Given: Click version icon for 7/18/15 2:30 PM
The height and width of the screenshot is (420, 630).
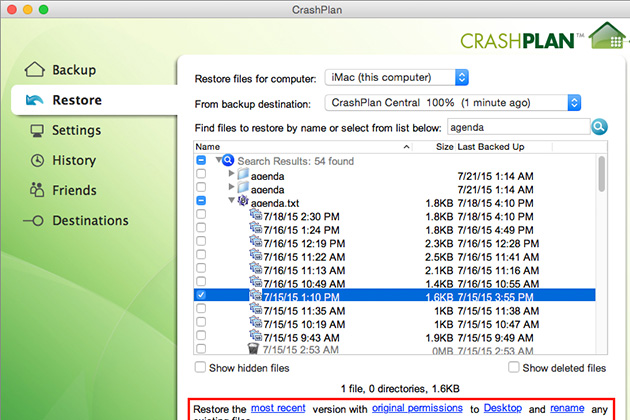Looking at the screenshot, I should coord(256,215).
